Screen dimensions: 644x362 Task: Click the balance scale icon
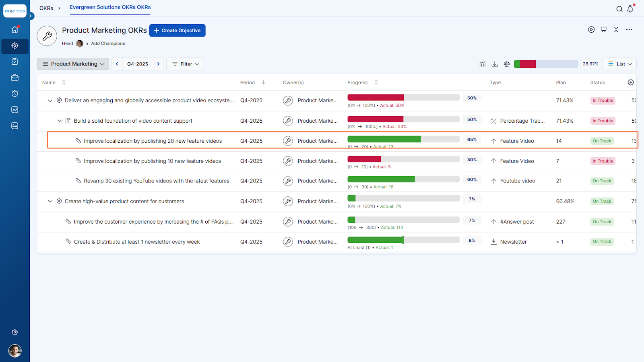pyautogui.click(x=507, y=64)
